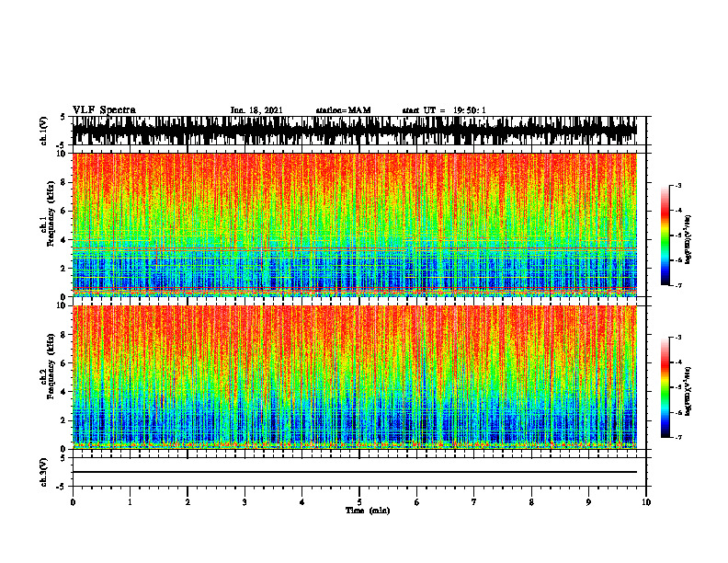The width and height of the screenshot is (728, 563).
Task: Click the flat ch.3 voltage trace line
Action: (x=355, y=472)
